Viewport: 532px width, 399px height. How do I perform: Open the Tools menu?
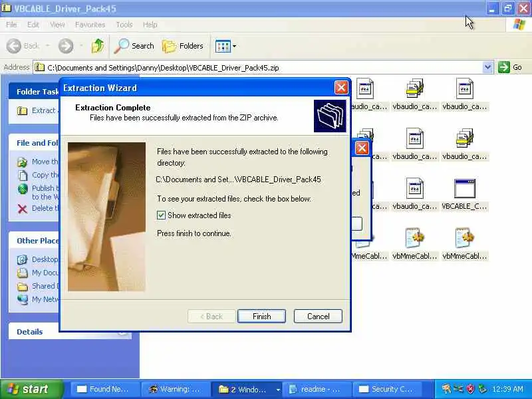124,25
